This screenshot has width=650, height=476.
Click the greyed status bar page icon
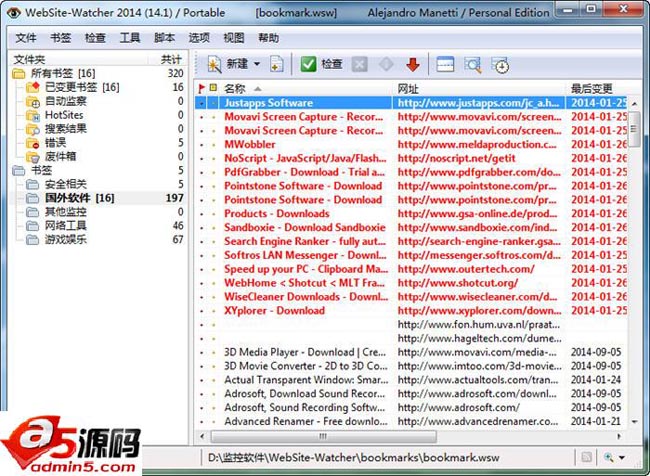click(x=586, y=457)
